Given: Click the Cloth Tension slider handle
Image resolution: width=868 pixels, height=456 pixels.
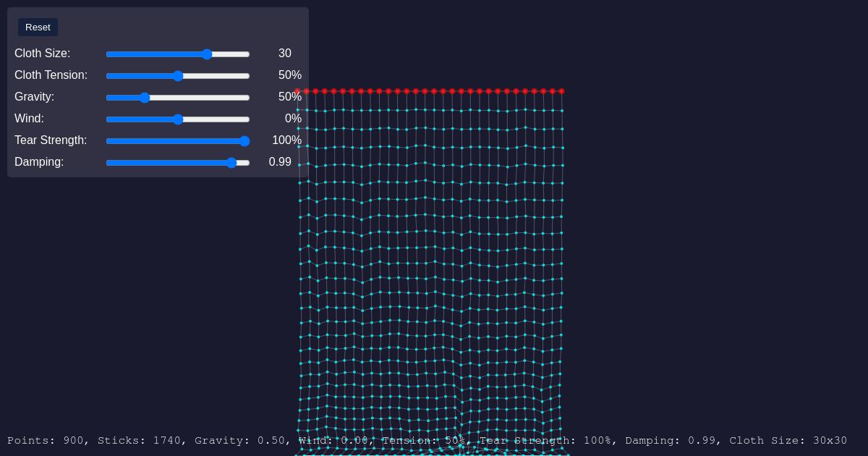Looking at the screenshot, I should tap(178, 76).
